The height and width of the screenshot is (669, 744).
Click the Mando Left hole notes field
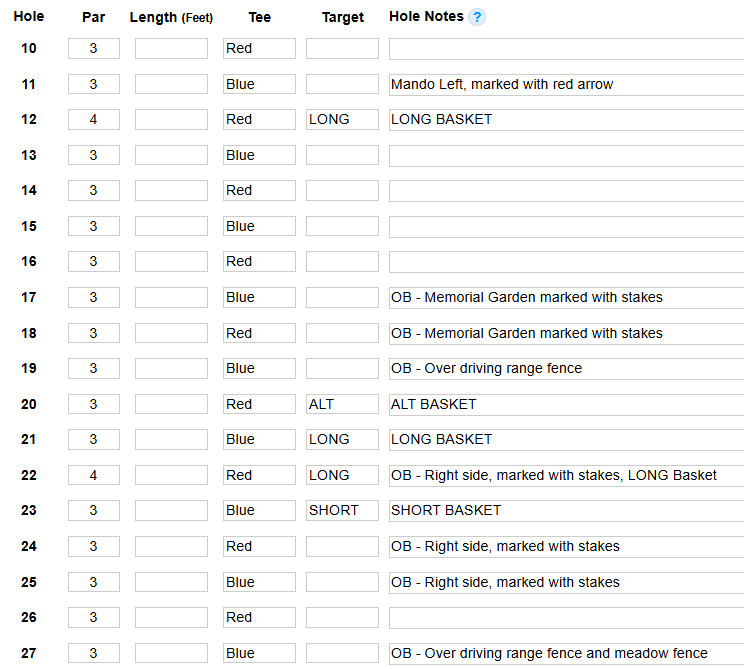(x=567, y=84)
